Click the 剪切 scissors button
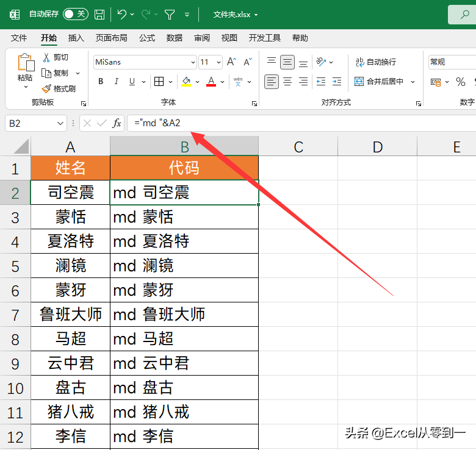The width and height of the screenshot is (476, 450). tap(56, 57)
